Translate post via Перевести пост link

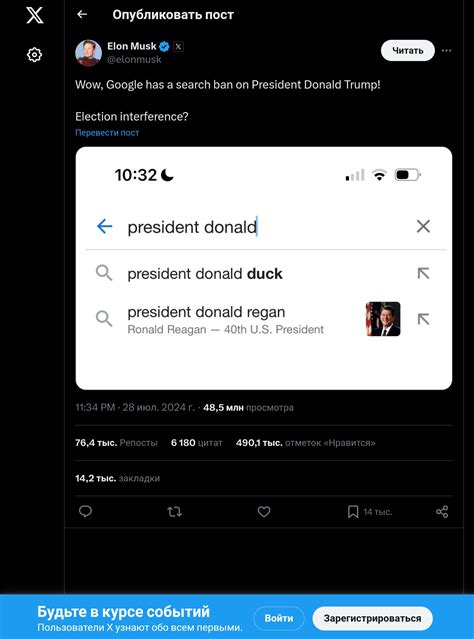(107, 132)
